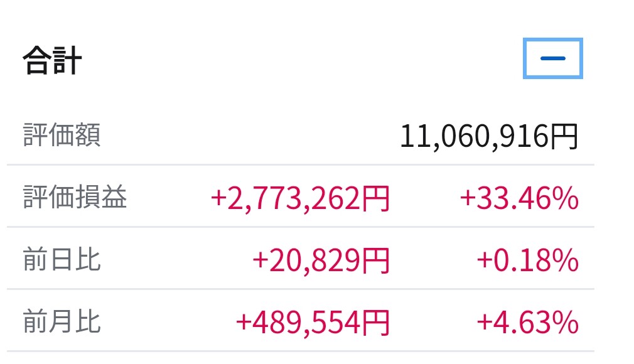Click the total value 11,060,916円
This screenshot has width=634, height=364.
(488, 136)
